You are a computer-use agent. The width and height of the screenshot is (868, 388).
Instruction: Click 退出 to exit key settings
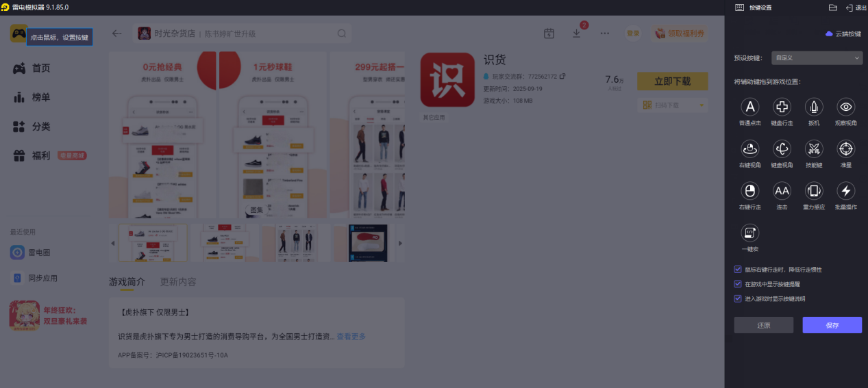point(856,8)
